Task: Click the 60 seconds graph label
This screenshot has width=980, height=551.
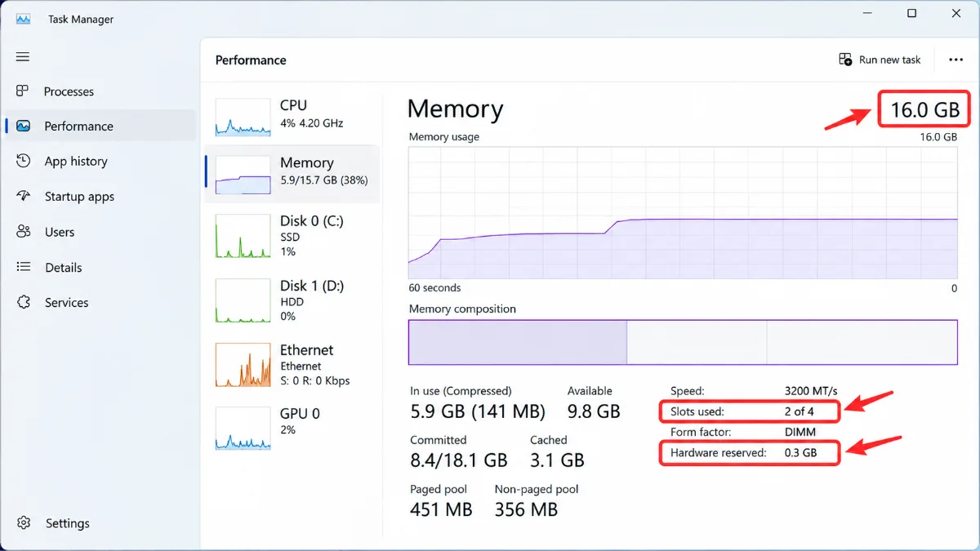Action: (434, 288)
